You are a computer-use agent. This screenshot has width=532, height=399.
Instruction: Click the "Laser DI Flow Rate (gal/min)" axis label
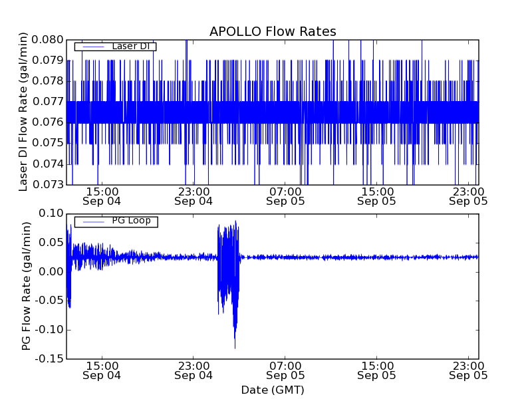point(23,112)
